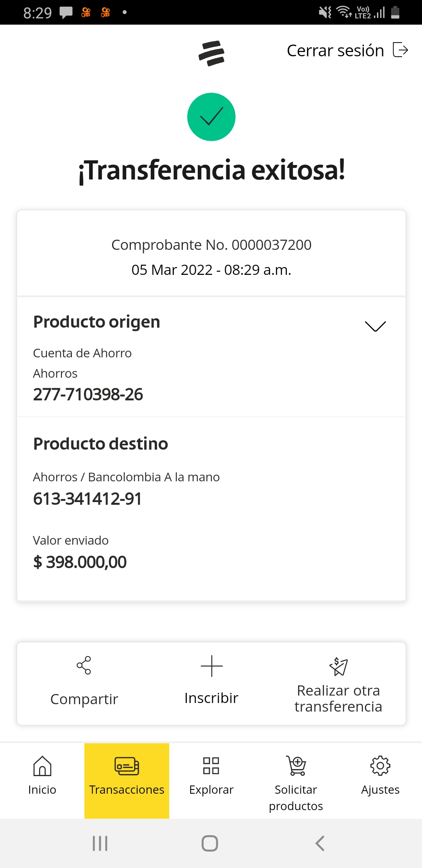Tap the logout arrow icon

coord(400,50)
